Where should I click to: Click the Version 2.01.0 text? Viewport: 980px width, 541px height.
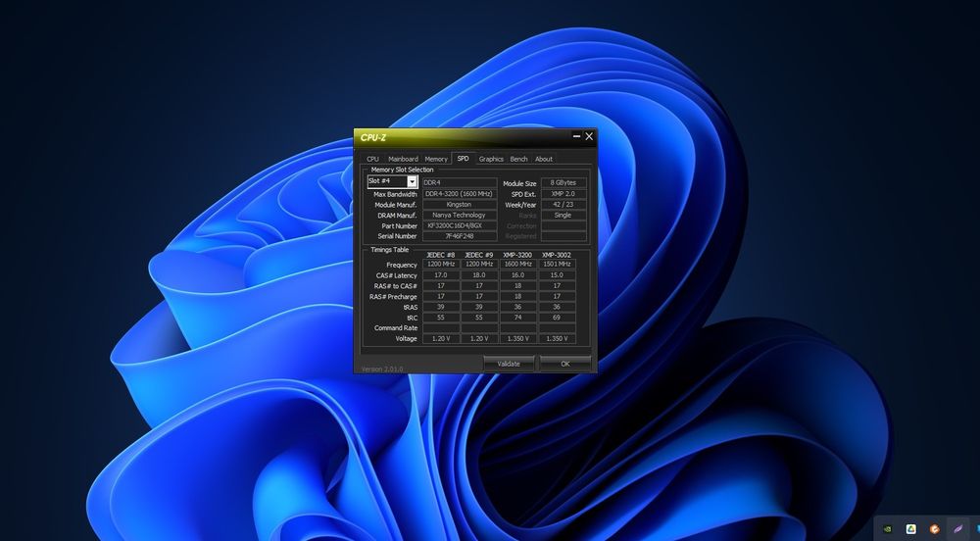[x=382, y=369]
